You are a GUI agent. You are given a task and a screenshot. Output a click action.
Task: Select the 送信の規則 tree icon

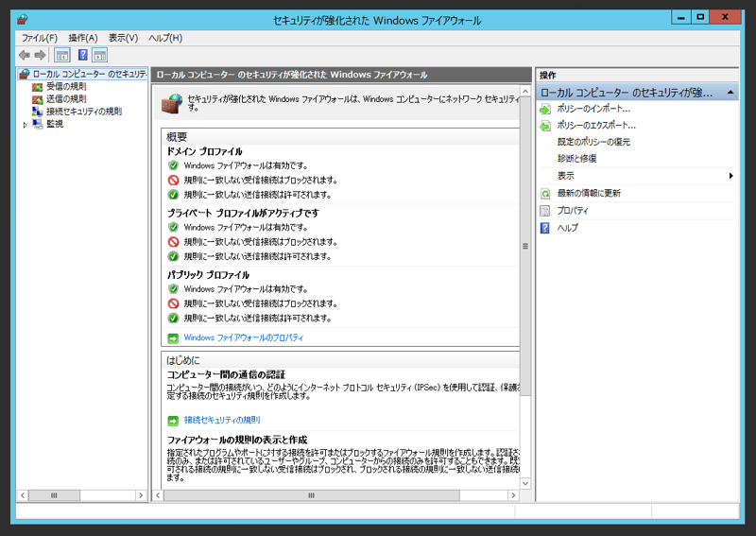pyautogui.click(x=37, y=99)
